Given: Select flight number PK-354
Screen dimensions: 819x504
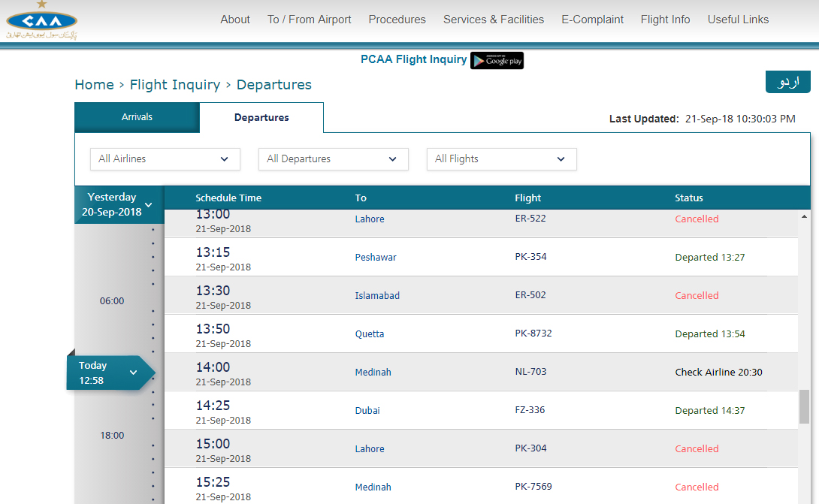Looking at the screenshot, I should [530, 256].
